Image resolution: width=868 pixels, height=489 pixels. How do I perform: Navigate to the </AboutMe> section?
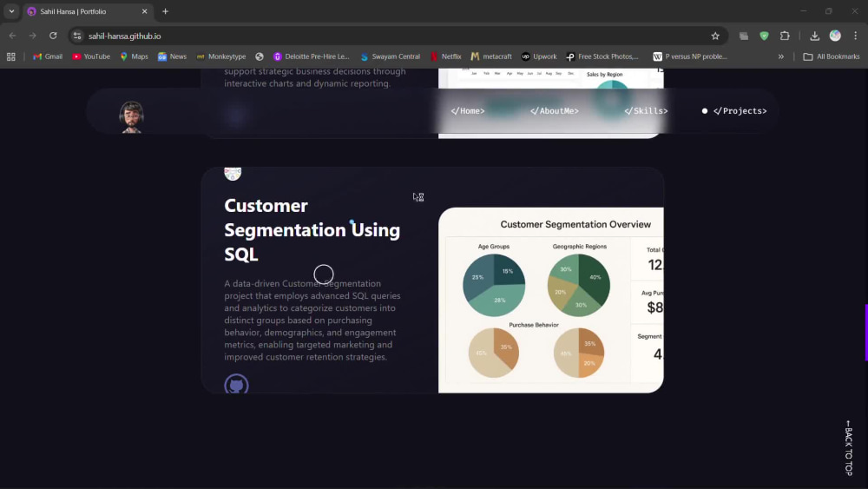click(x=554, y=111)
